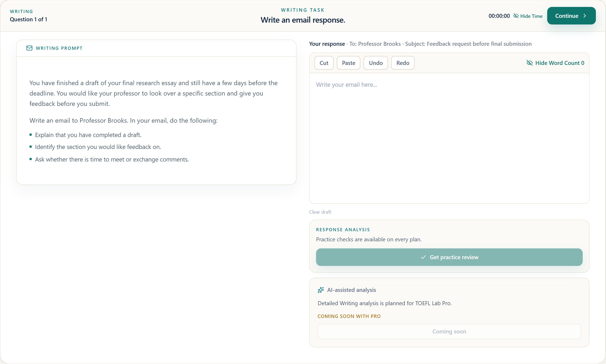This screenshot has height=364, width=606.
Task: Click the Cut button
Action: 324,63
